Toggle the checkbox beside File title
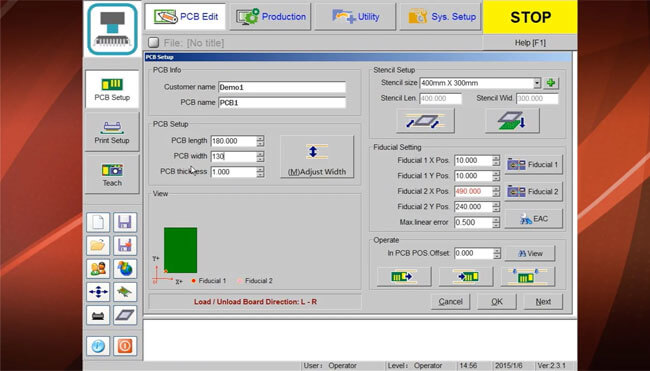 pos(153,42)
